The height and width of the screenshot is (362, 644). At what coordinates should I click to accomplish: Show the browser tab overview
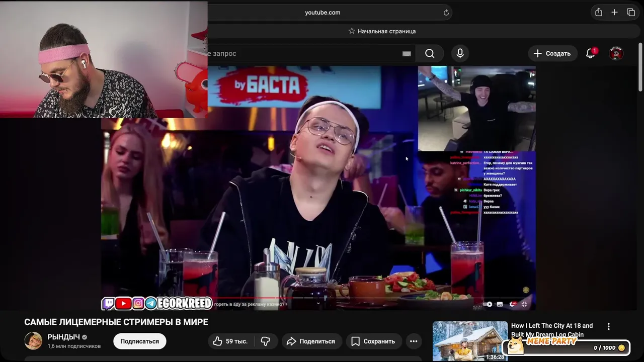(x=631, y=13)
